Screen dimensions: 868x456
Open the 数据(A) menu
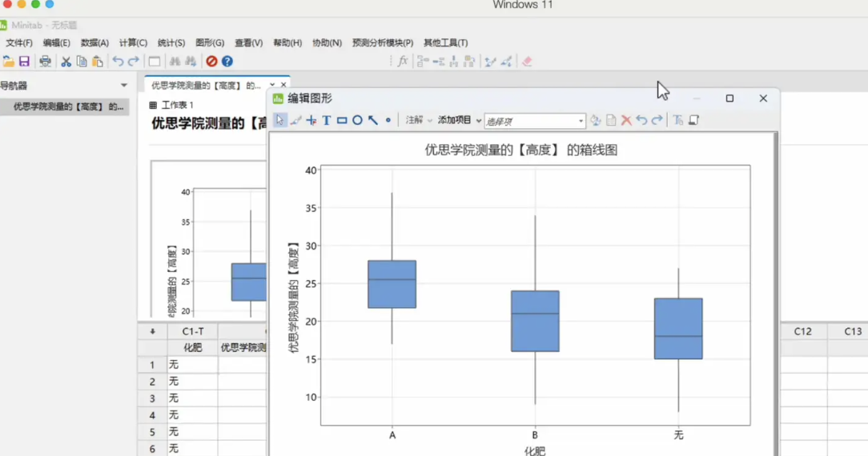pos(94,42)
